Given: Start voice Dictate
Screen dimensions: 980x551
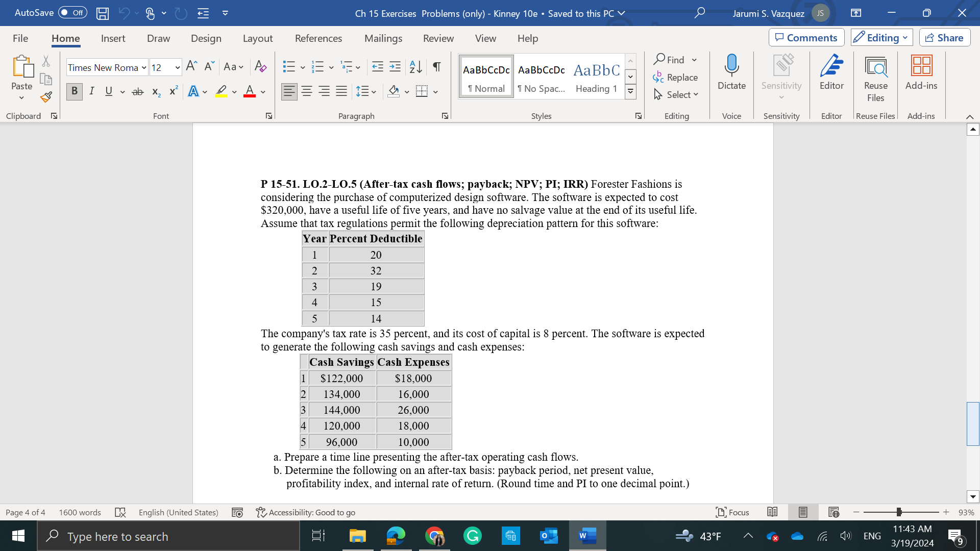Looking at the screenshot, I should (731, 74).
